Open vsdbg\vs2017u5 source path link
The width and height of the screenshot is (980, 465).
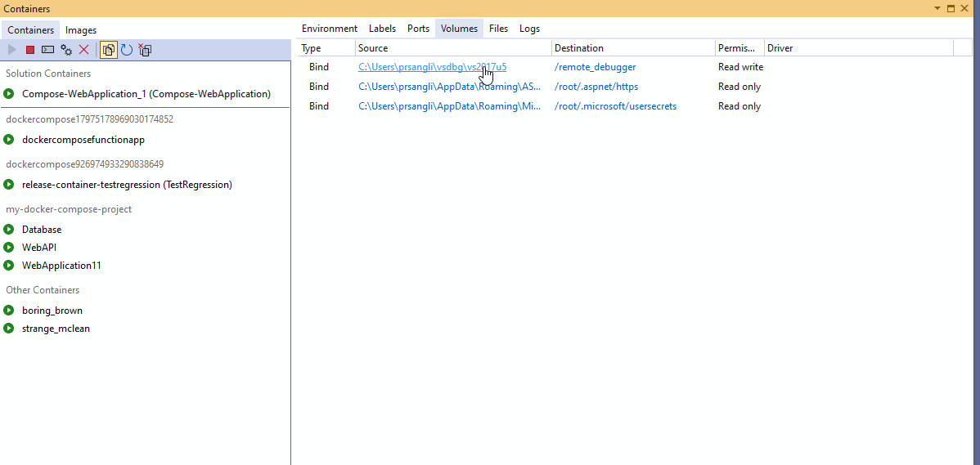click(x=433, y=67)
